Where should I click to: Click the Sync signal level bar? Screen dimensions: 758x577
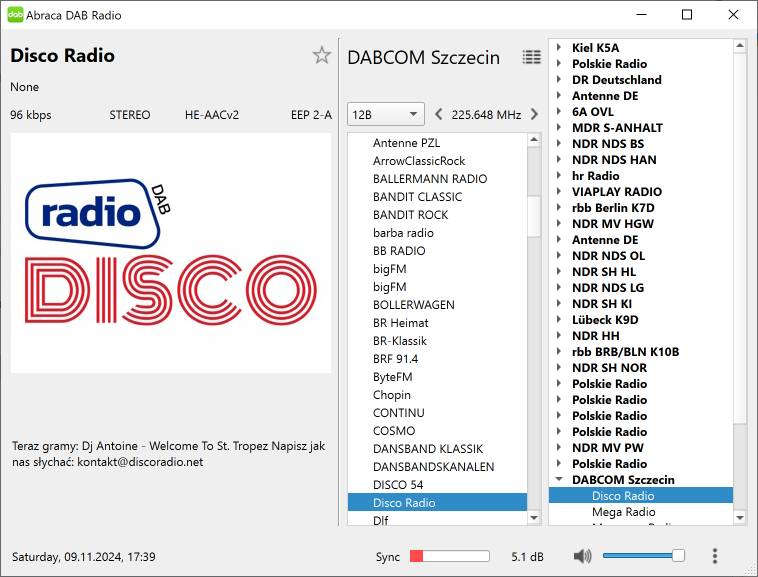(x=449, y=556)
